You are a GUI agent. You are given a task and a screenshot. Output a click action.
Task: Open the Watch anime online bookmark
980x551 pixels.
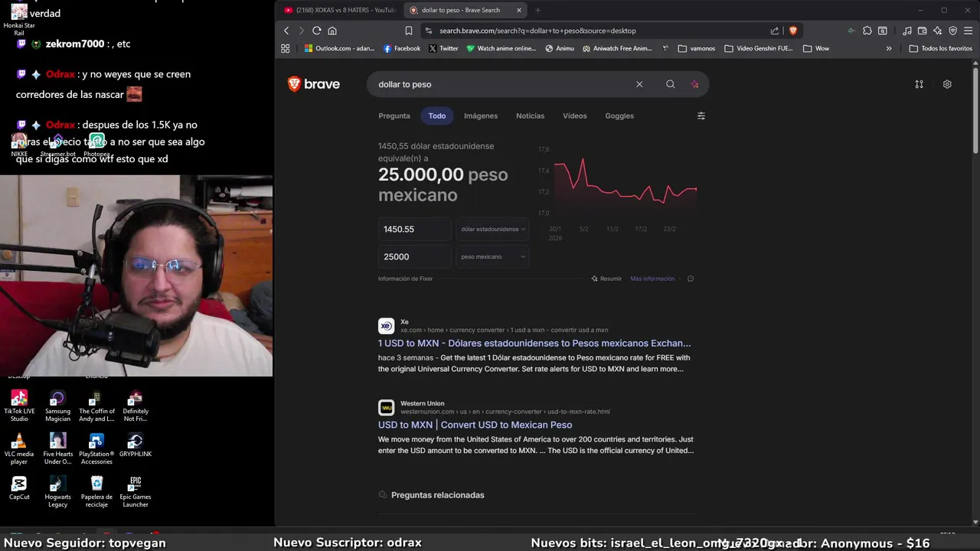click(501, 48)
